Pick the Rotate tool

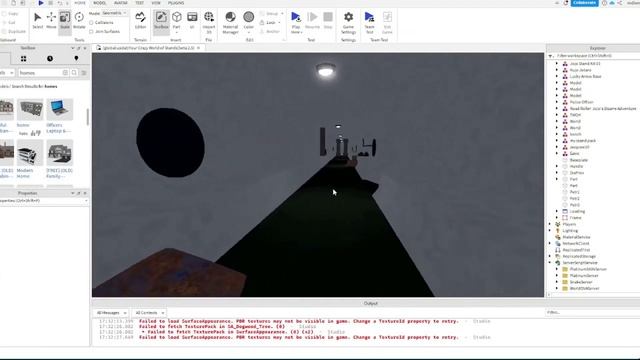[x=79, y=20]
